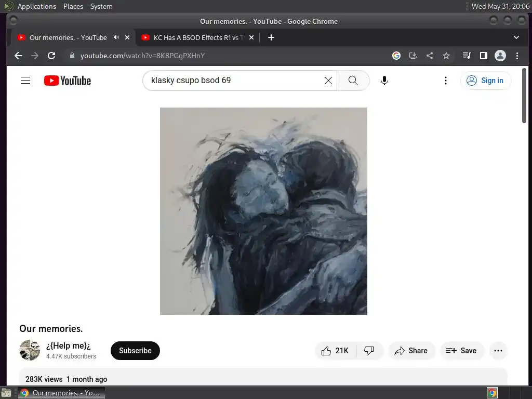The height and width of the screenshot is (399, 532).
Task: Open ¿{Help me}¿ channel name link
Action: click(x=68, y=345)
